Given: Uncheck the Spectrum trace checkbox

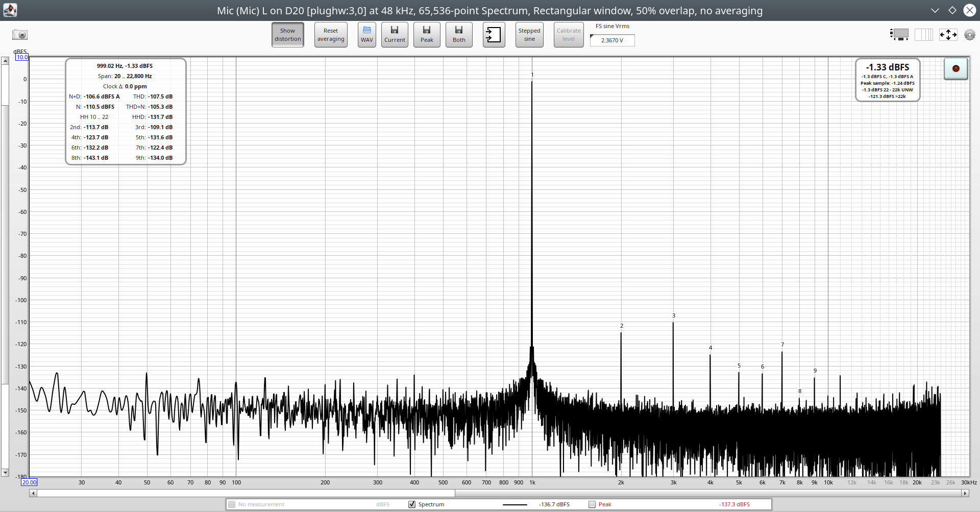Looking at the screenshot, I should pos(412,504).
